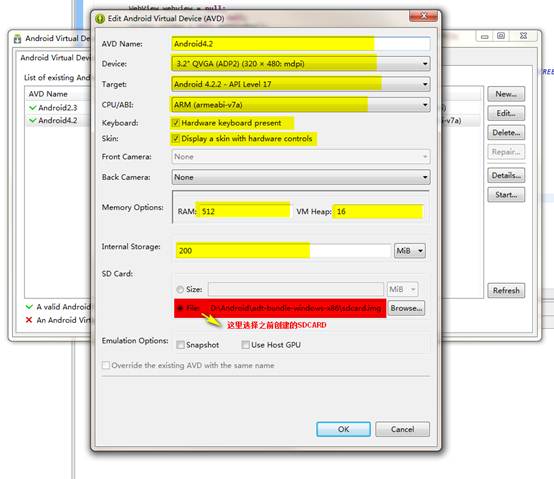The height and width of the screenshot is (479, 554).
Task: Click the green Android icon in the dialog title
Action: 100,18
